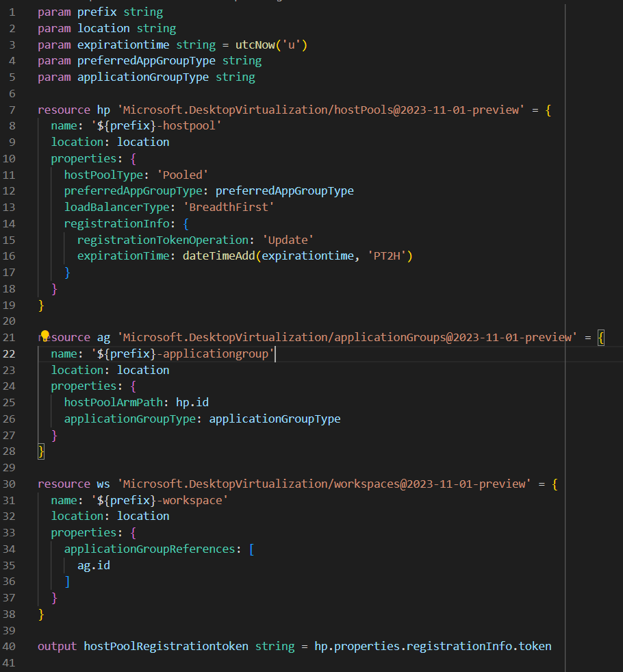623x672 pixels.
Task: Click line number 7 in the gutter
Action: click(x=12, y=110)
